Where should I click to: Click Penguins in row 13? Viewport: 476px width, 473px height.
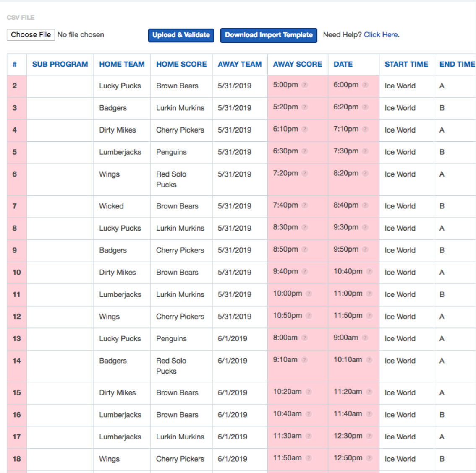pos(171,339)
